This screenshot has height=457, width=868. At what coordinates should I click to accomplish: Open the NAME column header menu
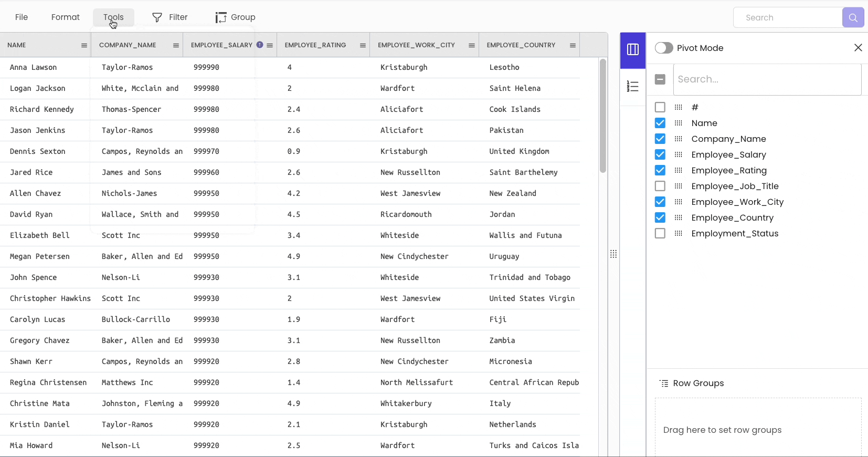(84, 45)
